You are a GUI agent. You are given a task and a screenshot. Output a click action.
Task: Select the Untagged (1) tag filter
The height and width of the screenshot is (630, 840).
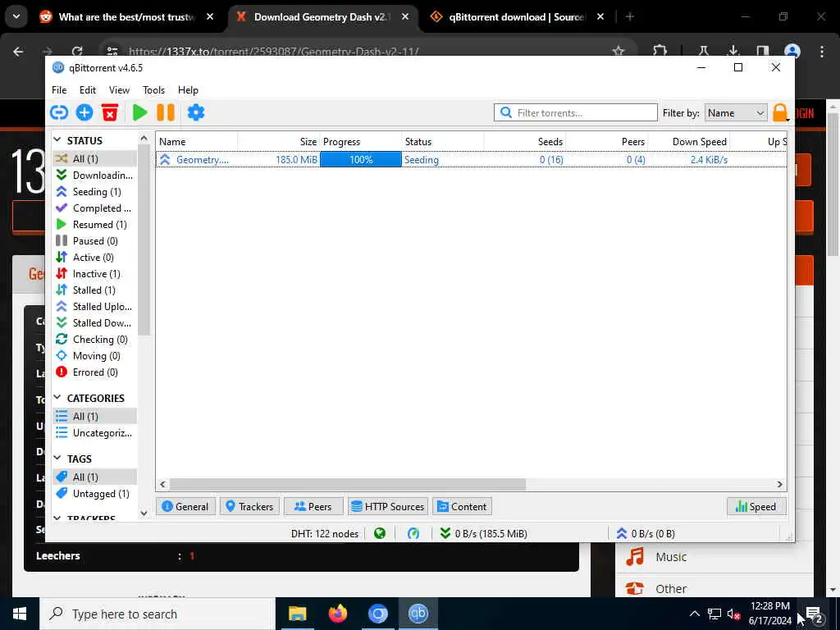click(x=95, y=493)
